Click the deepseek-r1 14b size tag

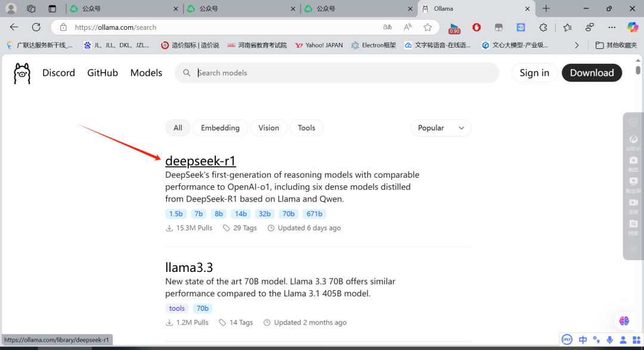point(241,213)
